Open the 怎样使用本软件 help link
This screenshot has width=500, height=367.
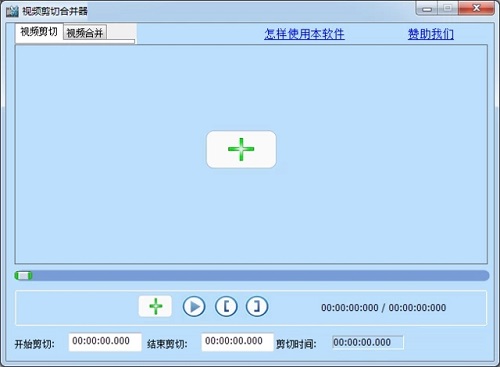click(304, 34)
